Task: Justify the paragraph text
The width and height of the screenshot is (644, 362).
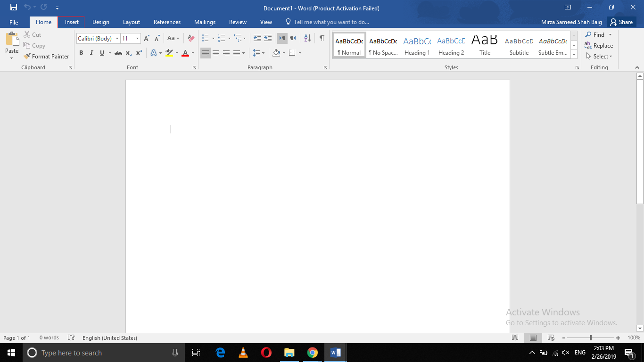Action: point(237,53)
